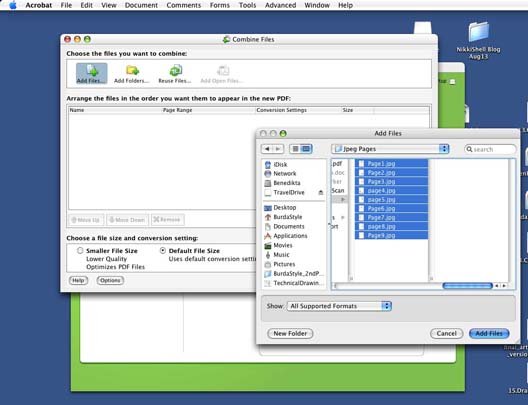Click the Cancel button
528x405 pixels.
[447, 333]
